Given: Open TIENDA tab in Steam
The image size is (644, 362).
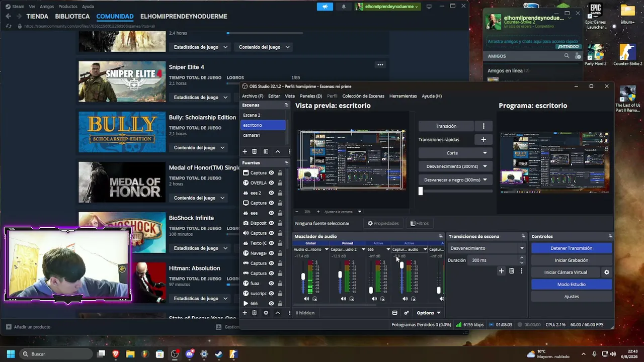Looking at the screenshot, I should tap(37, 17).
